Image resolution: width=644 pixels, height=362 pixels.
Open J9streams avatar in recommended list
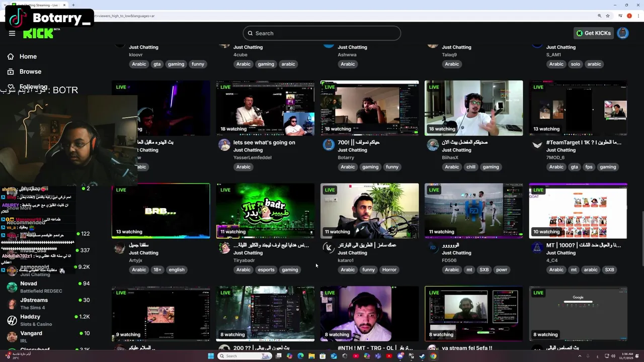point(12,304)
